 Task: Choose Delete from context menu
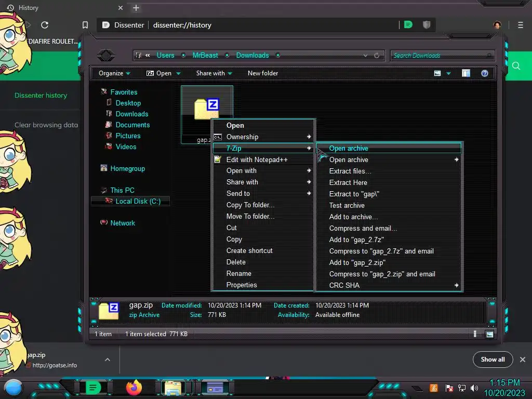[x=263, y=262]
